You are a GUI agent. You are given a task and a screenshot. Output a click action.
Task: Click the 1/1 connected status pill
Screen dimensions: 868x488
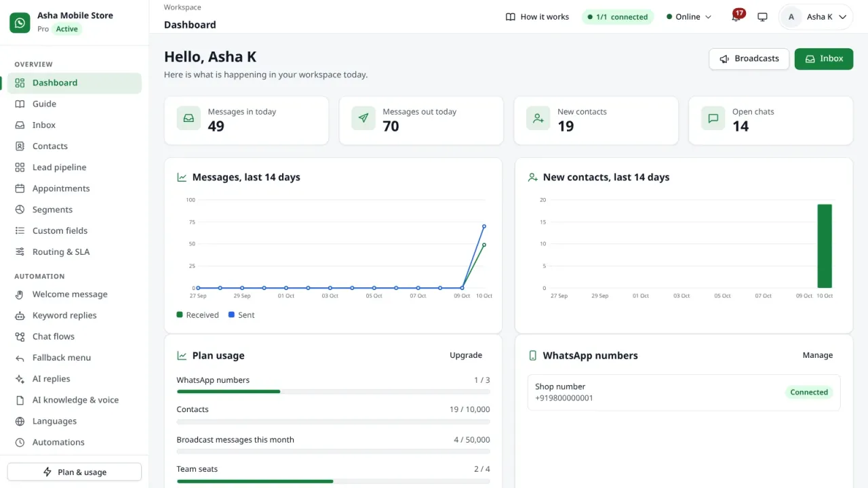[x=618, y=17]
